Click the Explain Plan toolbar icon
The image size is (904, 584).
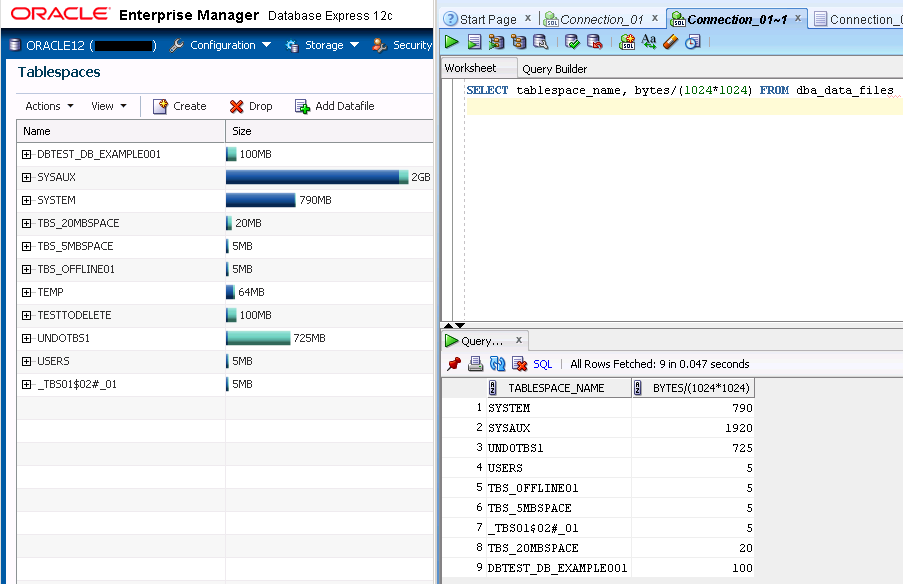click(496, 42)
